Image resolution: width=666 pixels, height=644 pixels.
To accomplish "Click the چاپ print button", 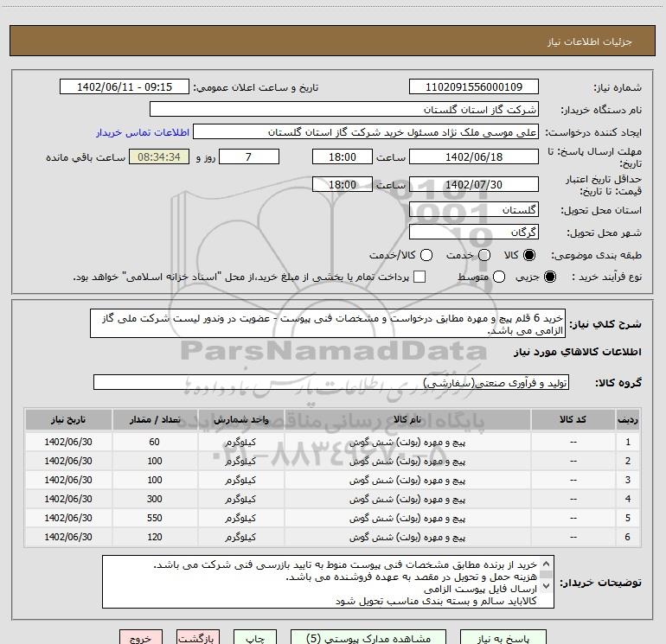I will click(255, 638).
